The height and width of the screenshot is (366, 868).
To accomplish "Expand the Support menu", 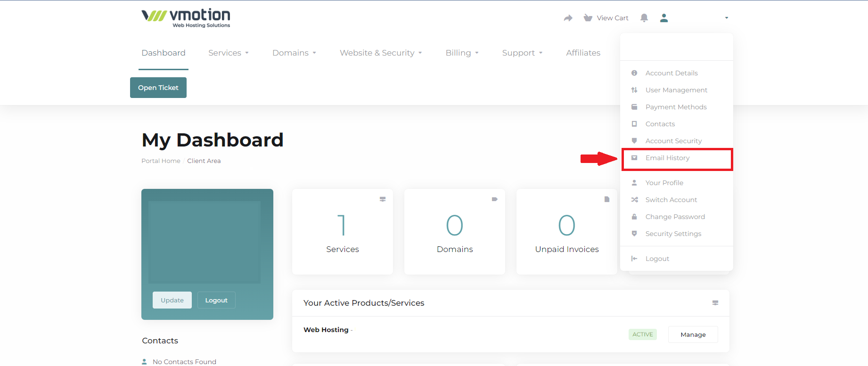I will (523, 53).
